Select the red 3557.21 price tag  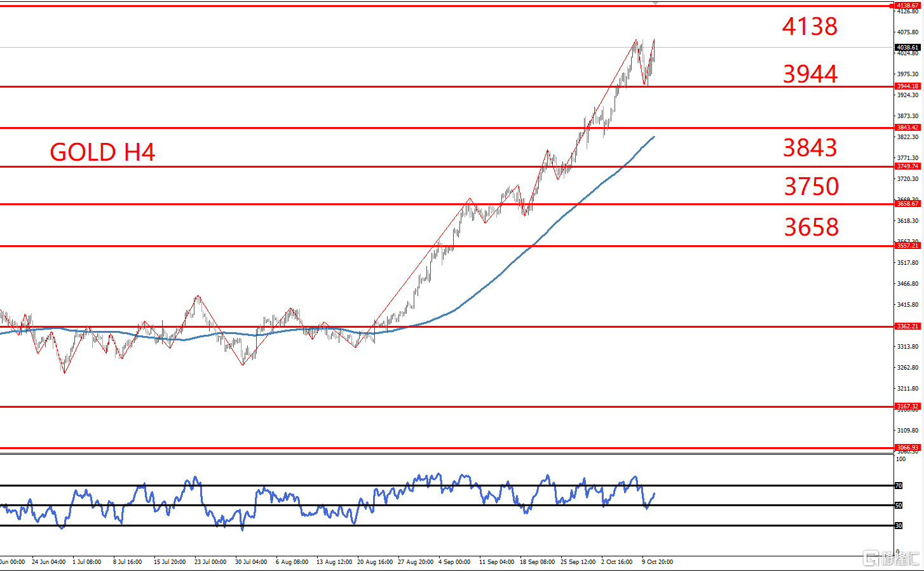(907, 246)
